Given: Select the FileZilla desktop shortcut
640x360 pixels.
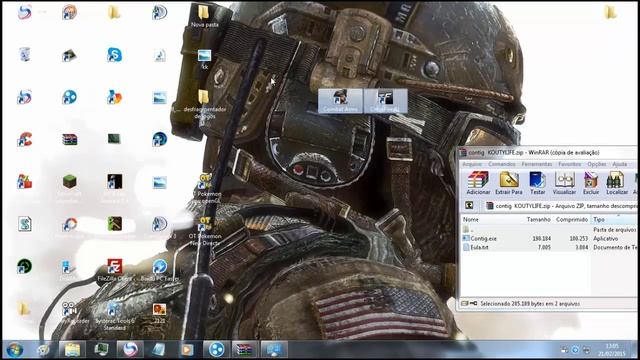Looking at the screenshot, I should tap(115, 270).
